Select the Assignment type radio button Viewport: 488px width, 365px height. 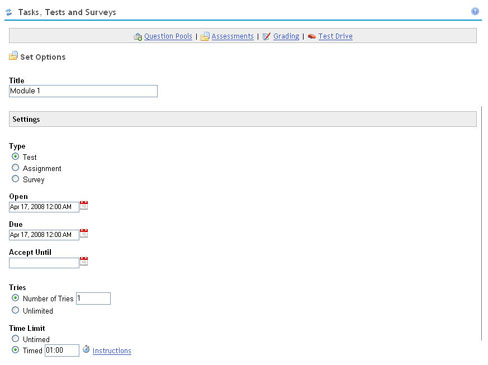(15, 168)
